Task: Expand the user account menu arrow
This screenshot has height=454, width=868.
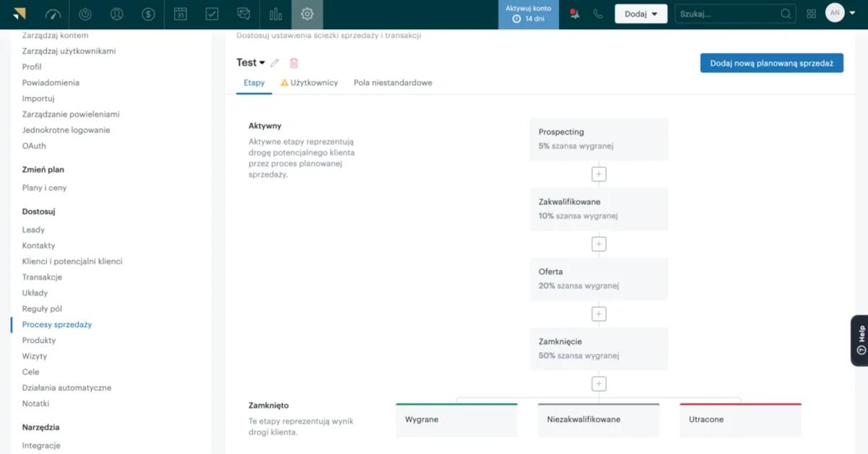Action: pos(852,14)
